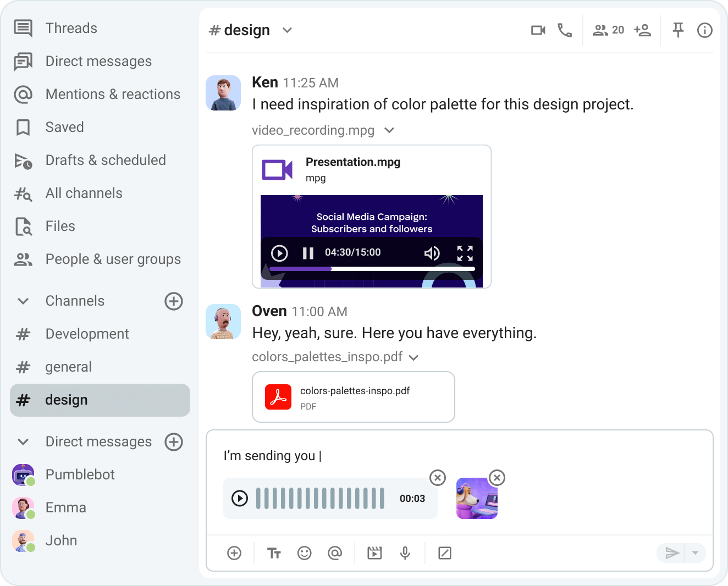
Task: Seek on the video progress bar
Action: [371, 269]
